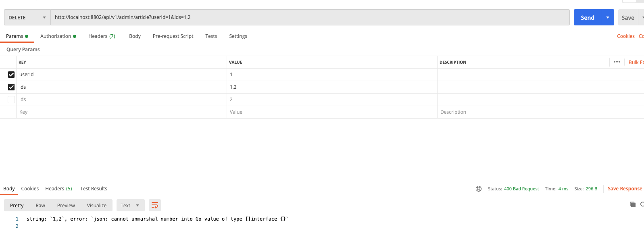Screen dimensions: 644x246
Task: Uncheck the userId parameter checkbox
Action: click(11, 75)
